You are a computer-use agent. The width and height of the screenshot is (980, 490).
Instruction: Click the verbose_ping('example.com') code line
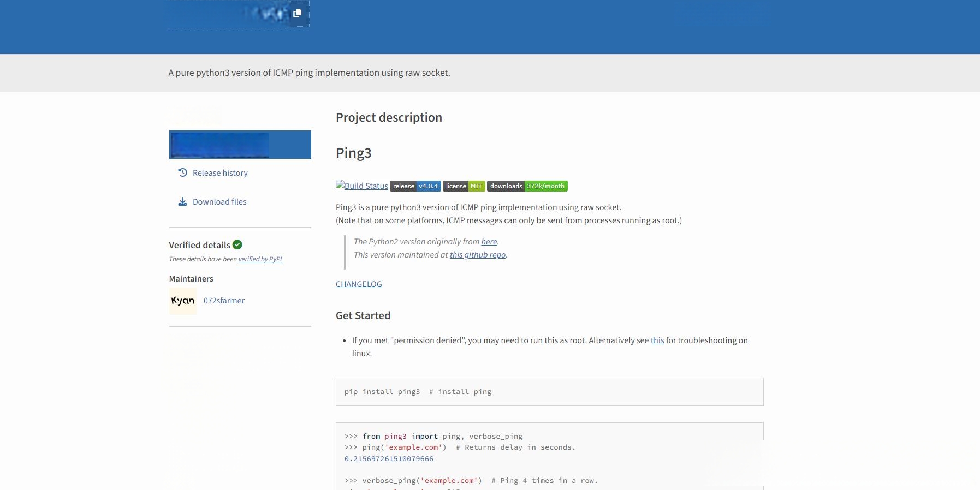click(471, 481)
